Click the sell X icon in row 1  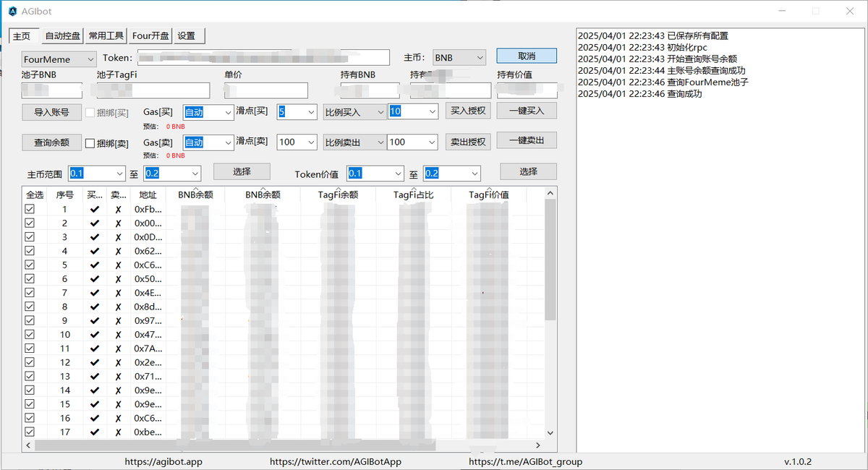click(x=118, y=210)
